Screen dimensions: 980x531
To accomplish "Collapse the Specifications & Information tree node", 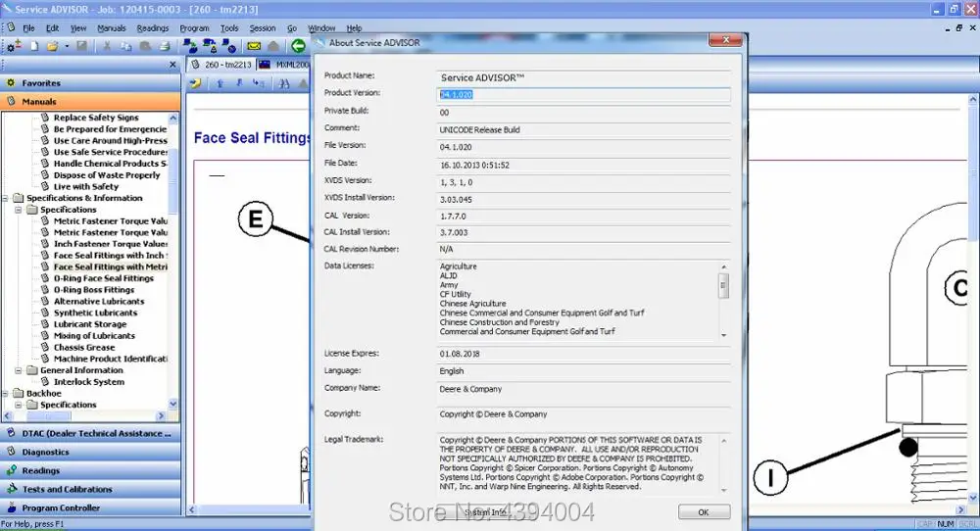I will pos(6,198).
